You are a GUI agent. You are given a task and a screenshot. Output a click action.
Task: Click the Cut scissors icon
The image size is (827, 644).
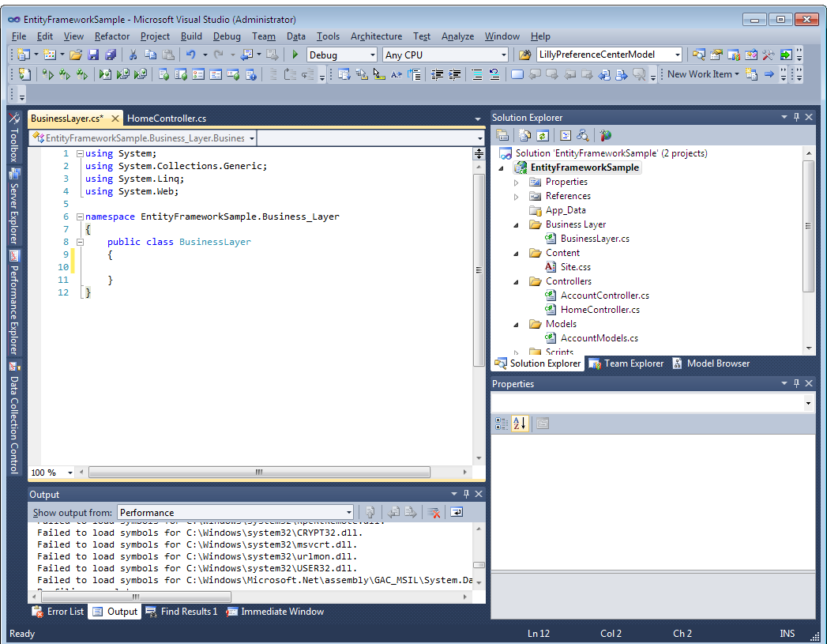point(133,55)
